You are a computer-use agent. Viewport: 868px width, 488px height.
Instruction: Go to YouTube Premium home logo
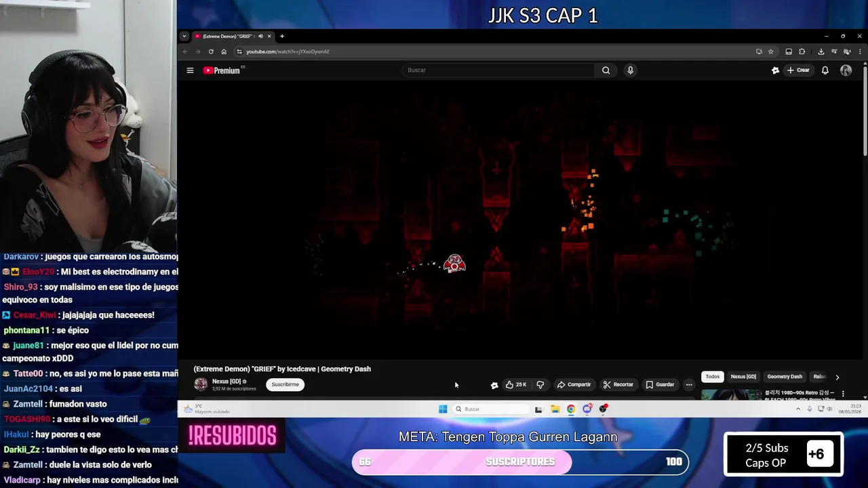222,70
